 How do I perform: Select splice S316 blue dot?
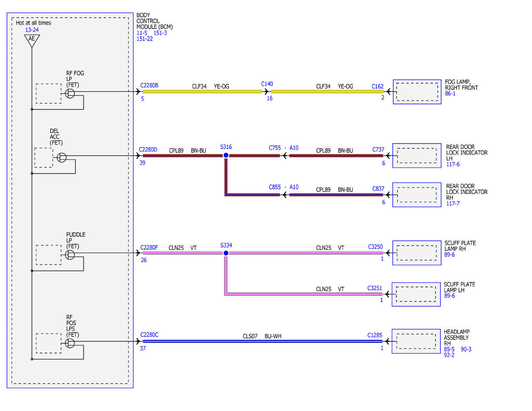point(226,155)
